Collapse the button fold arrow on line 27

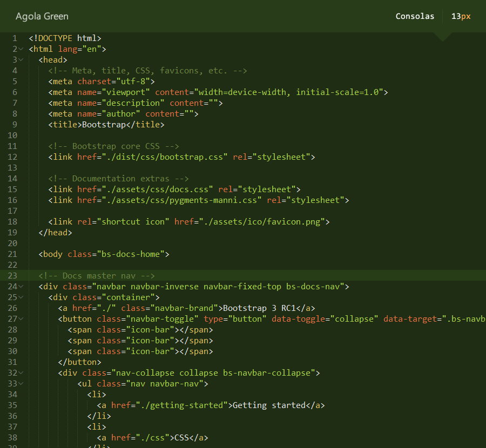pyautogui.click(x=21, y=319)
